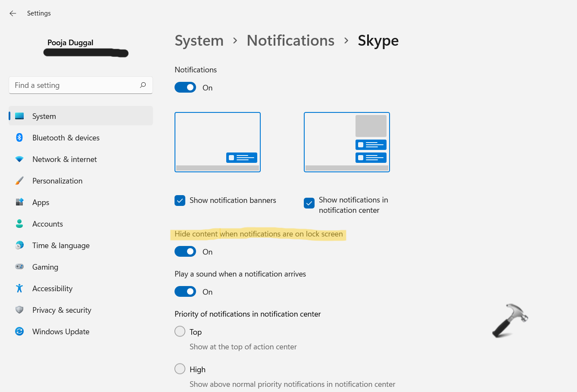Click the Windows Update sync icon
This screenshot has width=577, height=392.
[x=19, y=331]
